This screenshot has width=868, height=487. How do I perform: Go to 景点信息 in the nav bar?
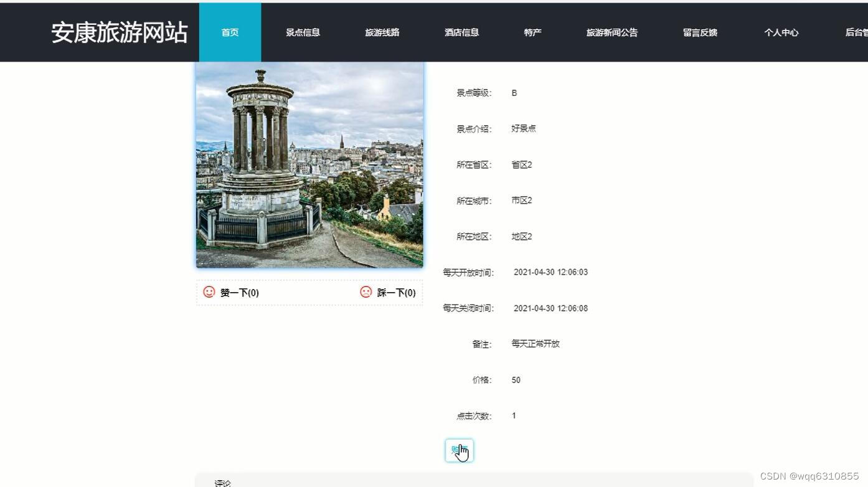(303, 32)
